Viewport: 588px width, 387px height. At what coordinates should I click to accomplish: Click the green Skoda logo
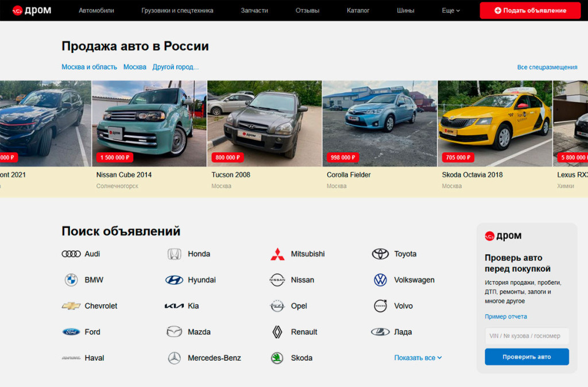click(277, 358)
